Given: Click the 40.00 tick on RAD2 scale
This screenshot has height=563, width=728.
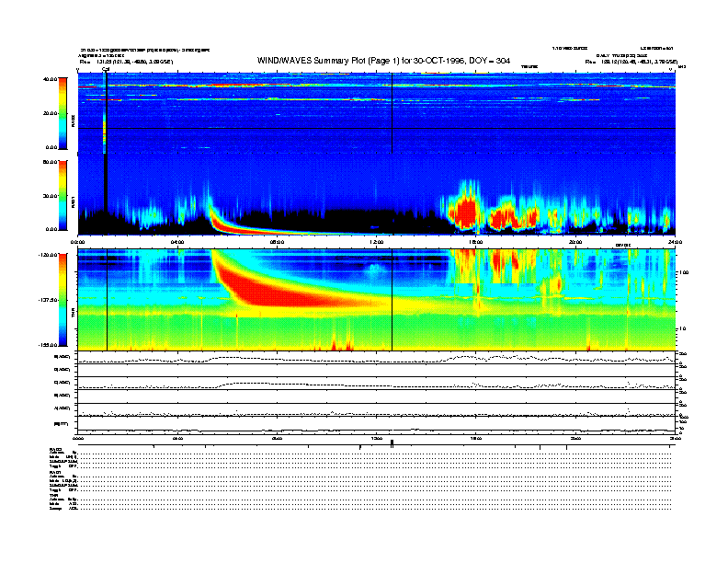Looking at the screenshot, I should (x=46, y=79).
